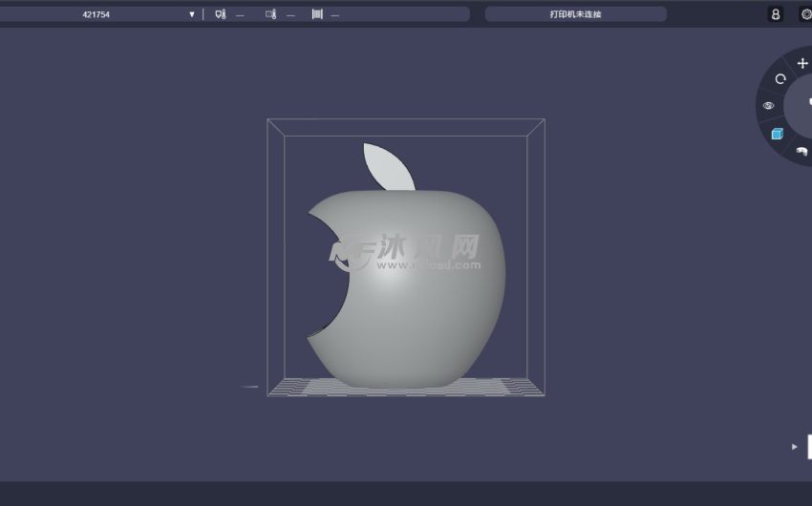Click the nozzle temperature icon
812x506 pixels.
coord(221,14)
